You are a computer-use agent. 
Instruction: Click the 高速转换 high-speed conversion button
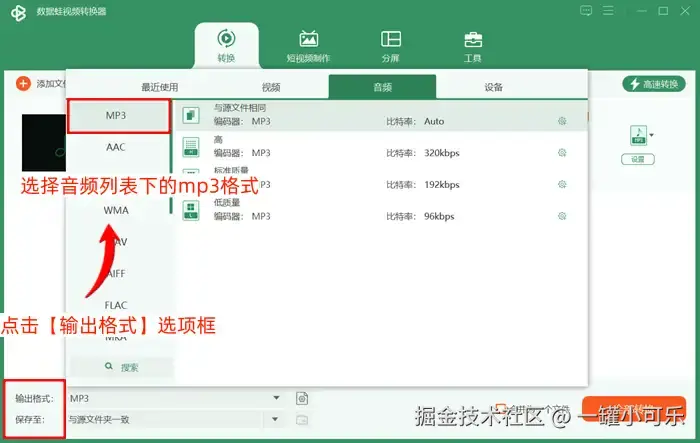tap(654, 84)
